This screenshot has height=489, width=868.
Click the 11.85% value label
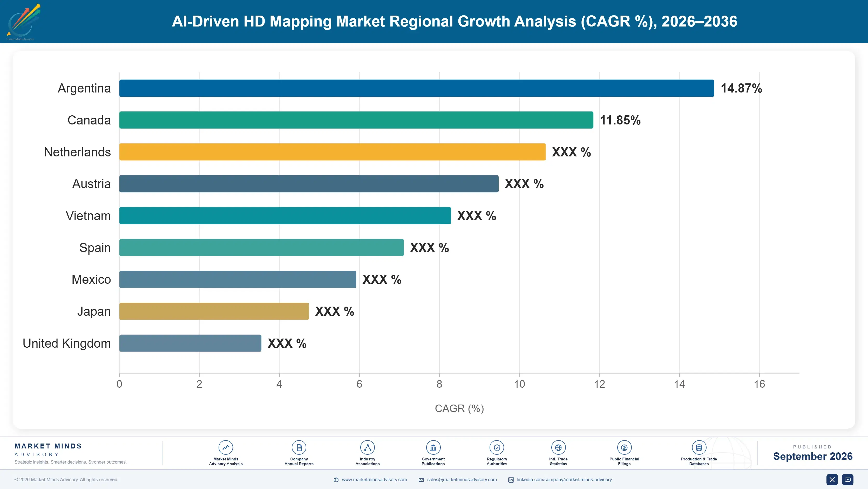coord(620,120)
